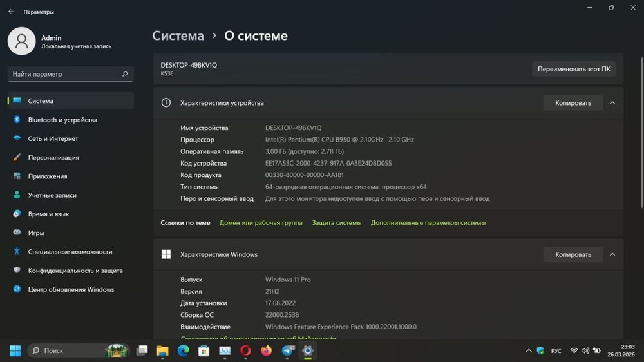Click the version value 21H2

(272, 291)
